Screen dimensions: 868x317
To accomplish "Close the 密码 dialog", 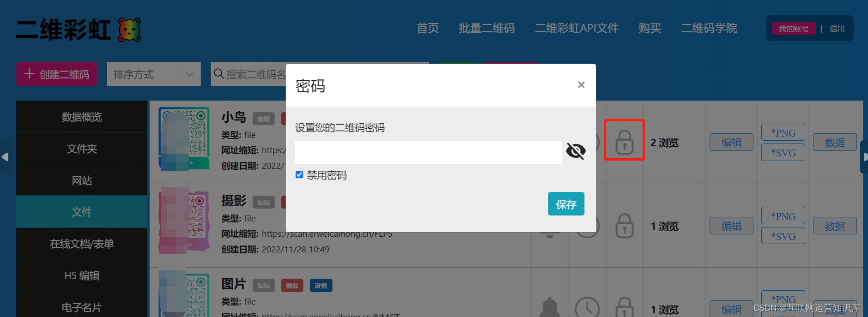I will pyautogui.click(x=581, y=84).
